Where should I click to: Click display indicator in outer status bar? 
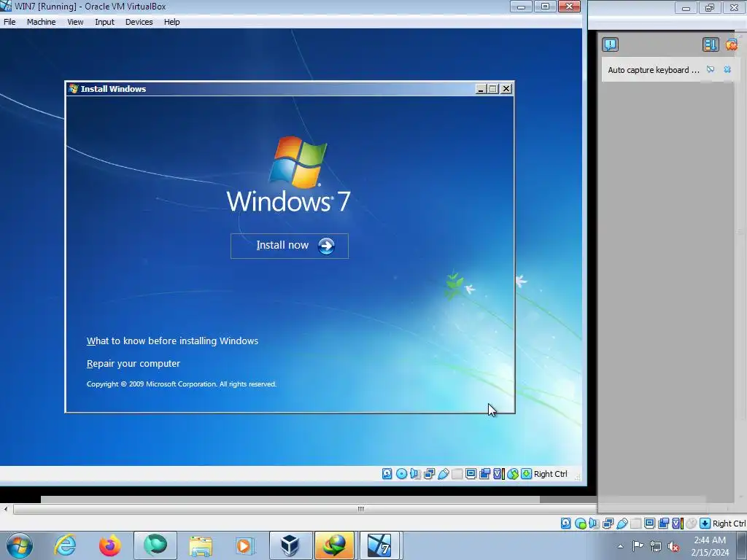(649, 524)
